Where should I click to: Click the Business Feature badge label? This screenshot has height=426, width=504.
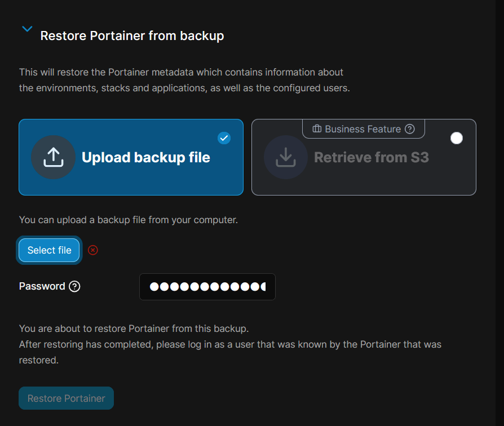click(x=362, y=129)
